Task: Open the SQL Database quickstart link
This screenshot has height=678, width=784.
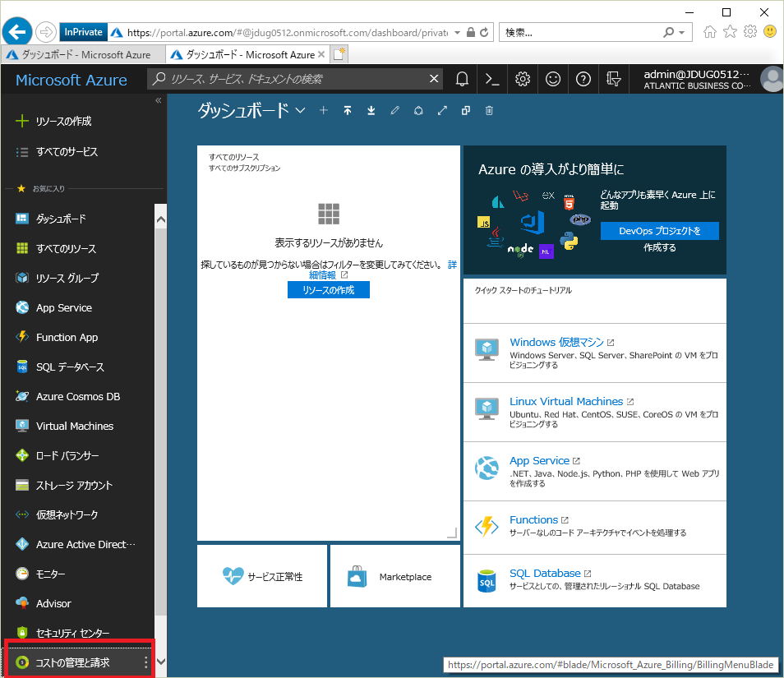Action: [545, 573]
